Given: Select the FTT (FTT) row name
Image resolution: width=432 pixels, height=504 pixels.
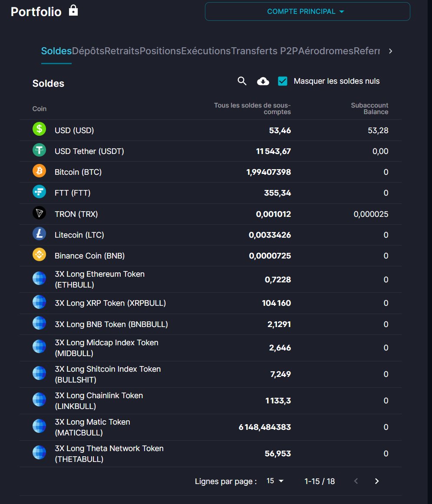Looking at the screenshot, I should point(73,193).
